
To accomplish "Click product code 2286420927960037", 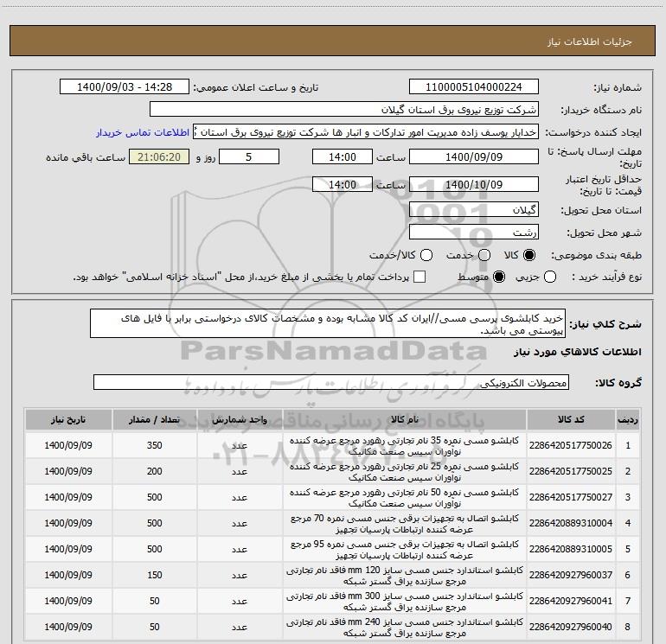I will tap(571, 575).
